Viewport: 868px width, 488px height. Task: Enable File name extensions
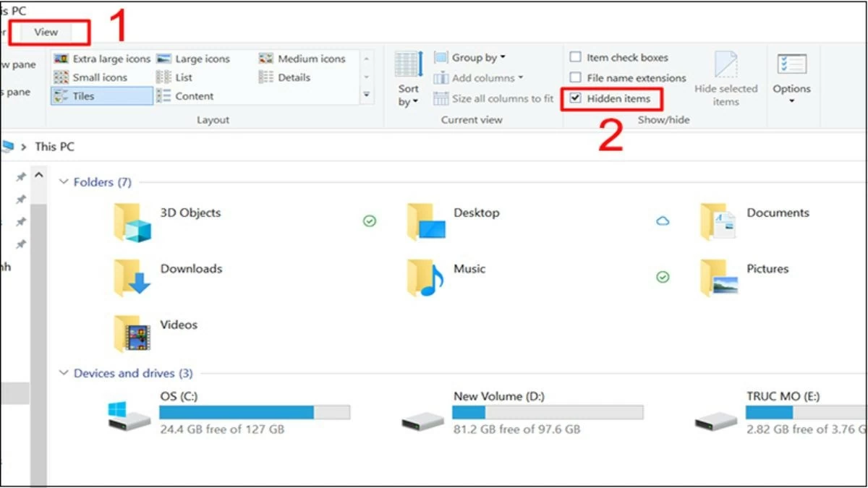576,77
